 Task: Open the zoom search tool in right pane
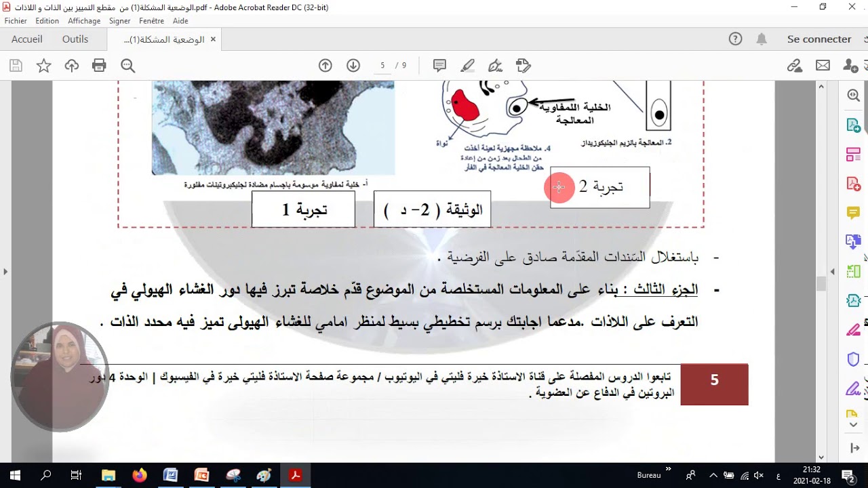(853, 96)
